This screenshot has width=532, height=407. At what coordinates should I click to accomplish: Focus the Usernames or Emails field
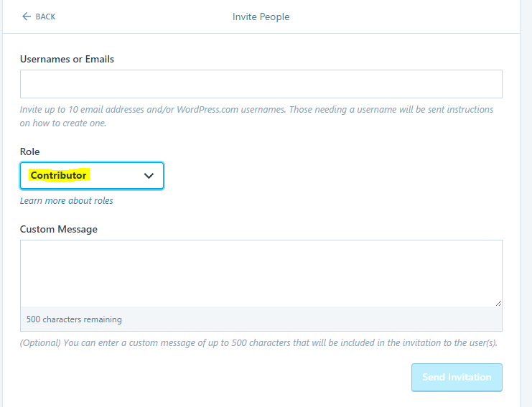tap(261, 84)
